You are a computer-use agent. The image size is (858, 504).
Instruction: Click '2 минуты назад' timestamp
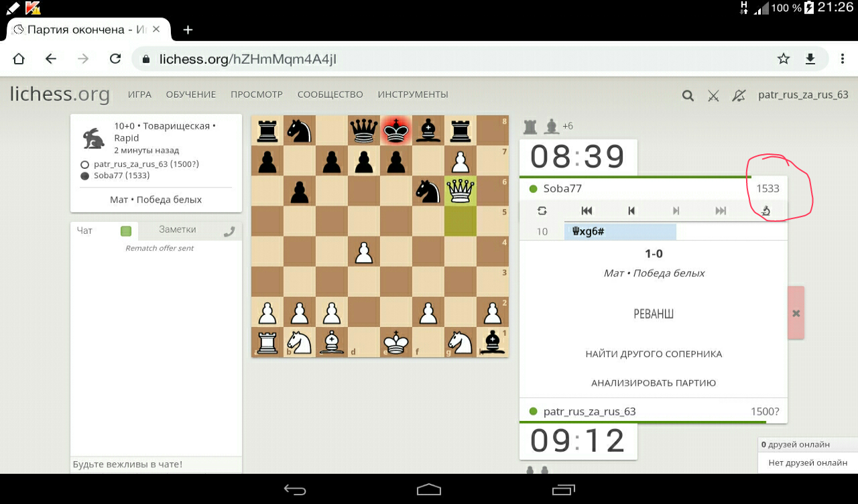click(x=146, y=150)
